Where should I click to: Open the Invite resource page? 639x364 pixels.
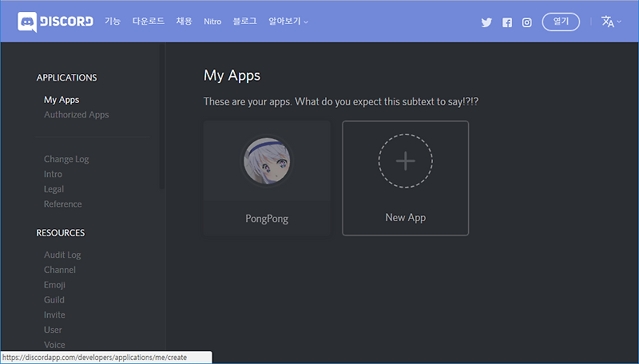(x=54, y=315)
